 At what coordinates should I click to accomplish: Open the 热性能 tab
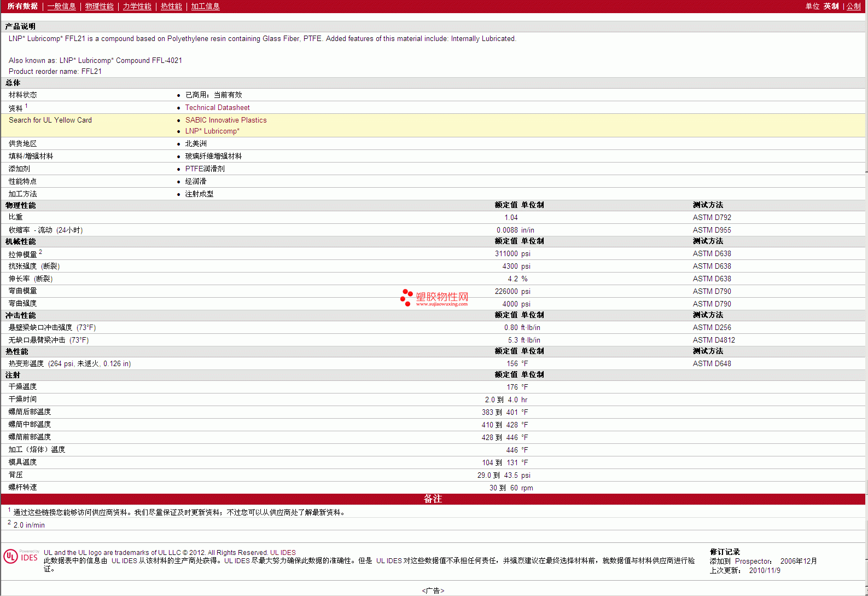click(x=171, y=7)
